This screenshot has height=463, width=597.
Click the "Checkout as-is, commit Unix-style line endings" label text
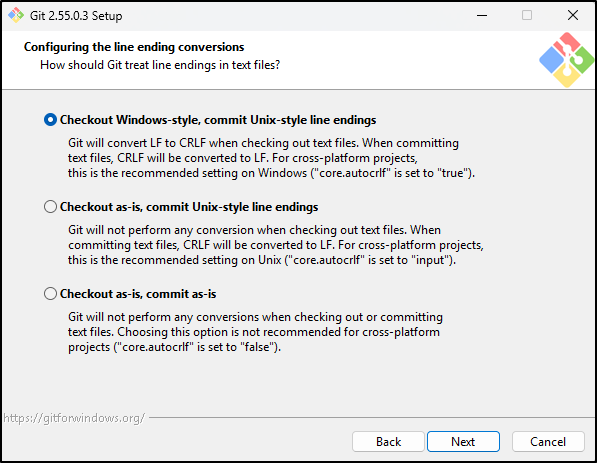click(x=189, y=207)
